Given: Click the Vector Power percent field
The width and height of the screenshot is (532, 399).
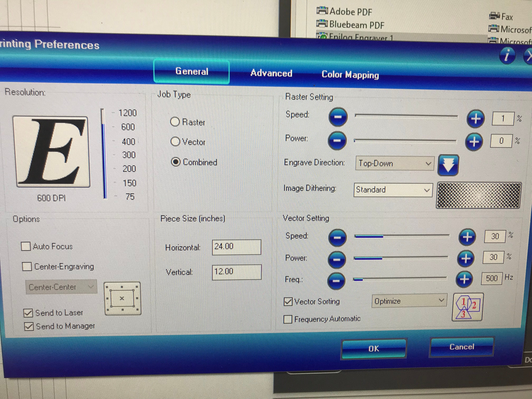Looking at the screenshot, I should tap(493, 257).
